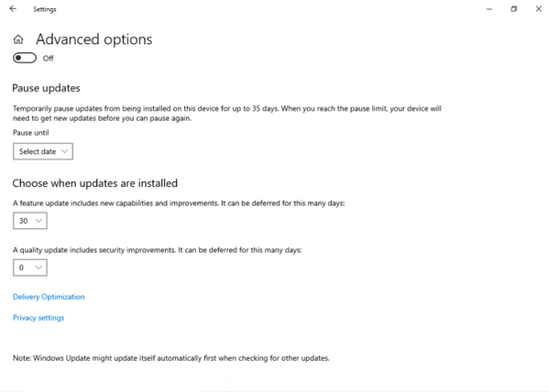Screen dimensions: 549x392
Task: Open the Settings home icon
Action: coord(18,39)
